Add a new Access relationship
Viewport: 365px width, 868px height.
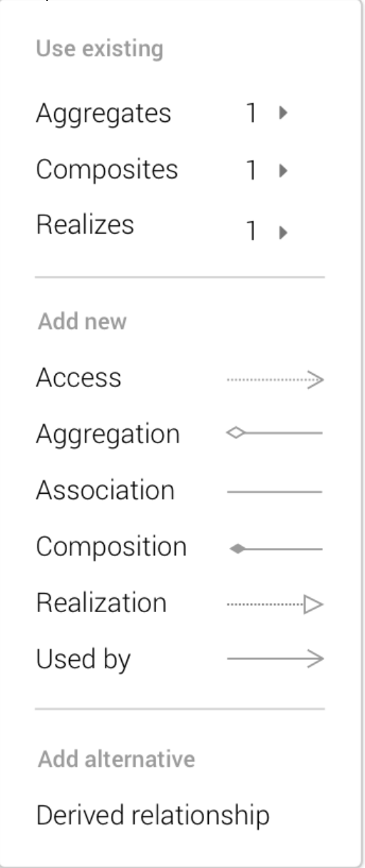coord(180,378)
